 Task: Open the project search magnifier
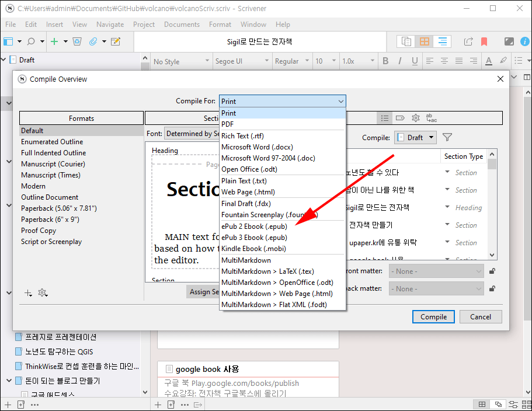click(31, 41)
